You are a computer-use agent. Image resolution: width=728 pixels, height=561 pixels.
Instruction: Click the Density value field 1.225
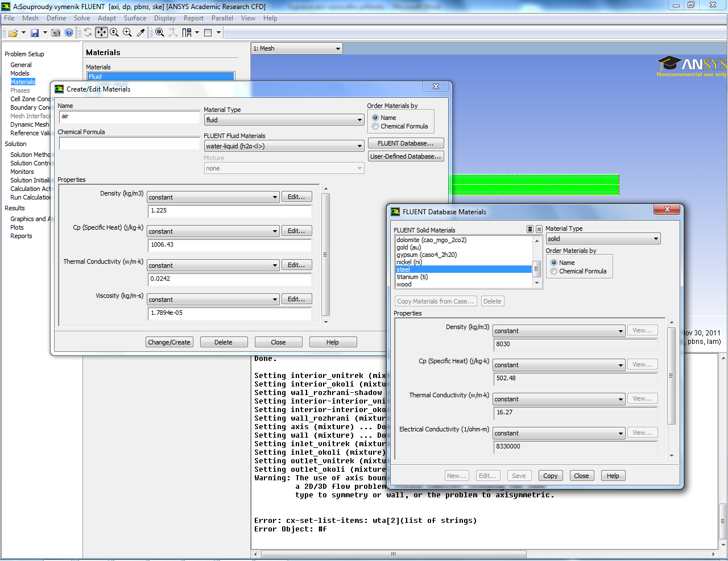(230, 211)
